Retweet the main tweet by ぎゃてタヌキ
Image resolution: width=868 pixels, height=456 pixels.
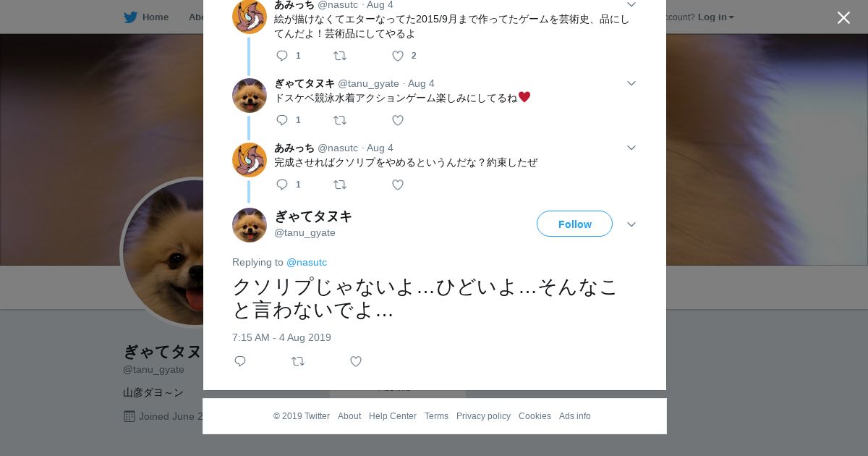(298, 361)
